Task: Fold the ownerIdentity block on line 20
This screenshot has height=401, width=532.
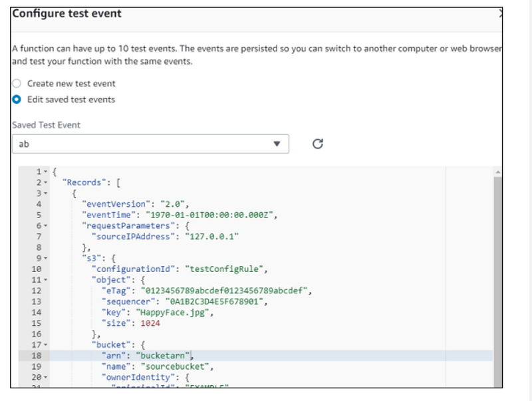Action: (x=46, y=378)
